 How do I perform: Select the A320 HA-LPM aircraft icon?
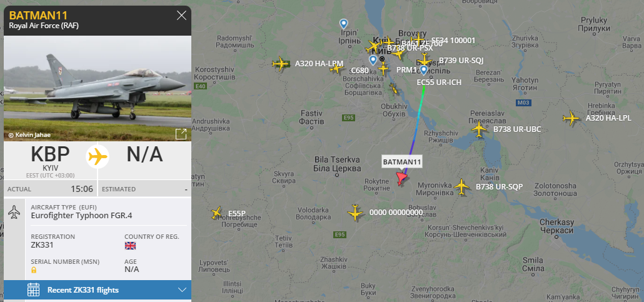281,64
